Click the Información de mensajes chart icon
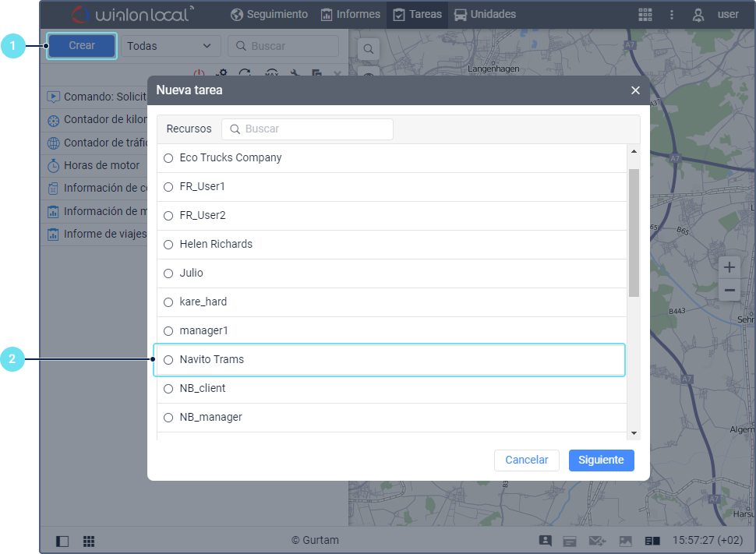This screenshot has width=756, height=554. pyautogui.click(x=53, y=212)
